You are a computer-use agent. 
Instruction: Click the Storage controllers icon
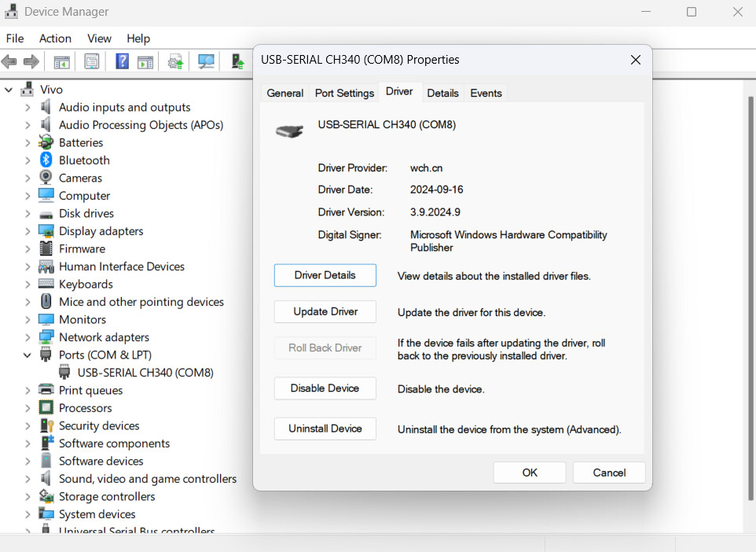(x=46, y=495)
